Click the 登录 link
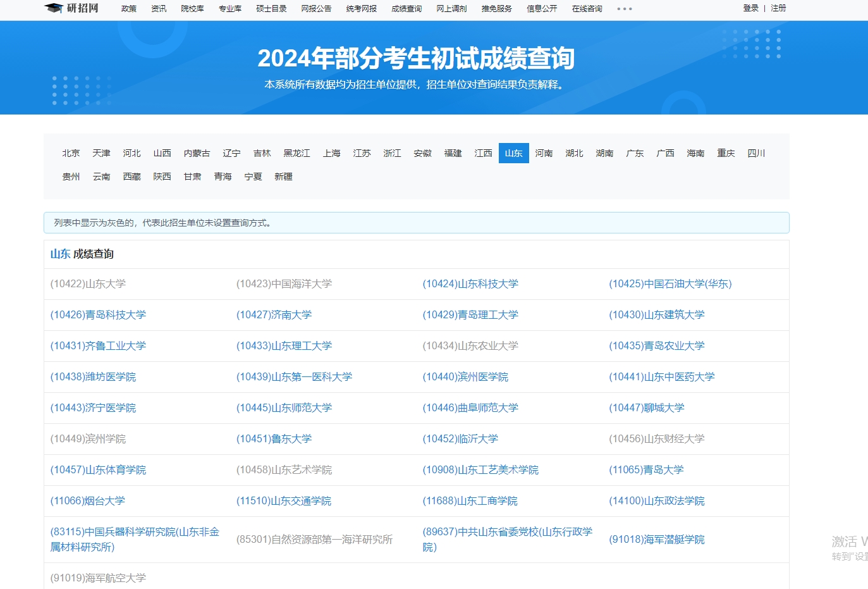Screen dimensions: 868x589 point(751,8)
